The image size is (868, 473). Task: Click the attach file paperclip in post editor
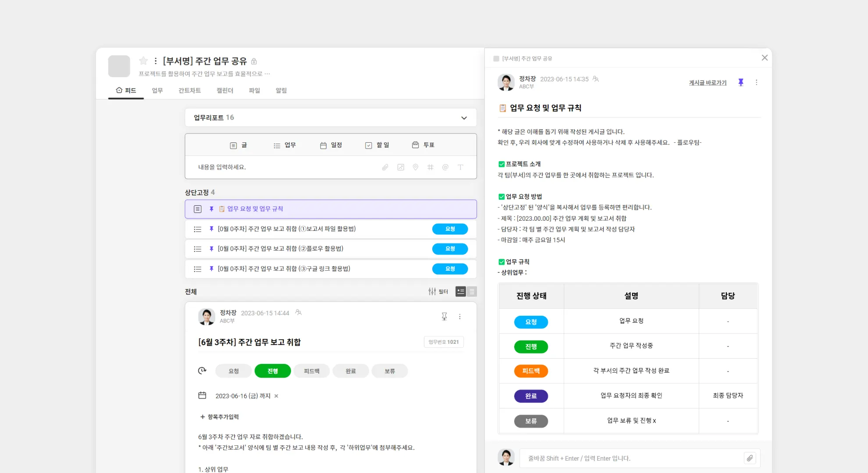385,167
